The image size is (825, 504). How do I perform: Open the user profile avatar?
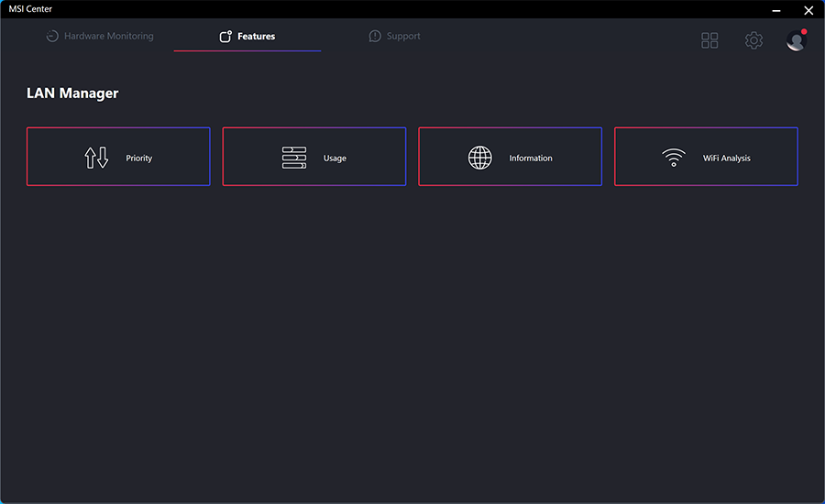[796, 40]
